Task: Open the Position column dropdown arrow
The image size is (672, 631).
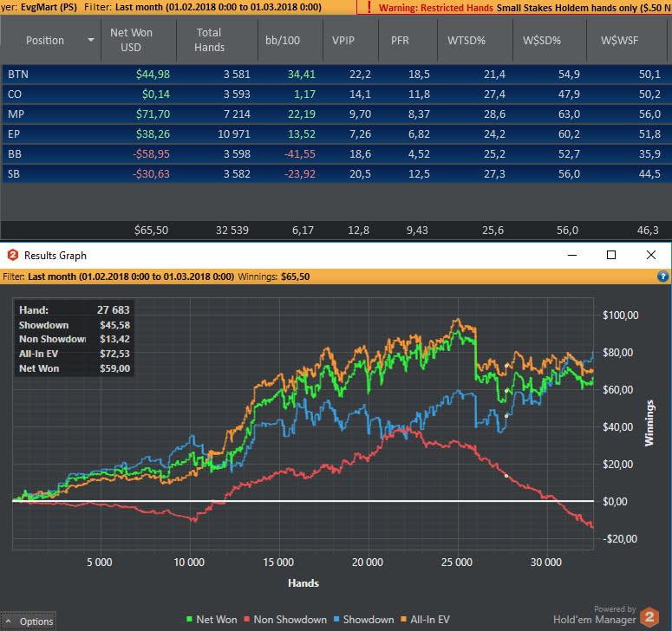Action: [x=90, y=40]
